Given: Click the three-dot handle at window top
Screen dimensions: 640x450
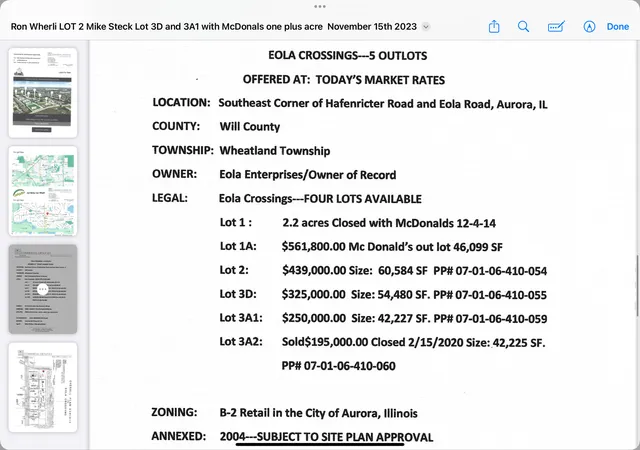Looking at the screenshot, I should pos(320,7).
